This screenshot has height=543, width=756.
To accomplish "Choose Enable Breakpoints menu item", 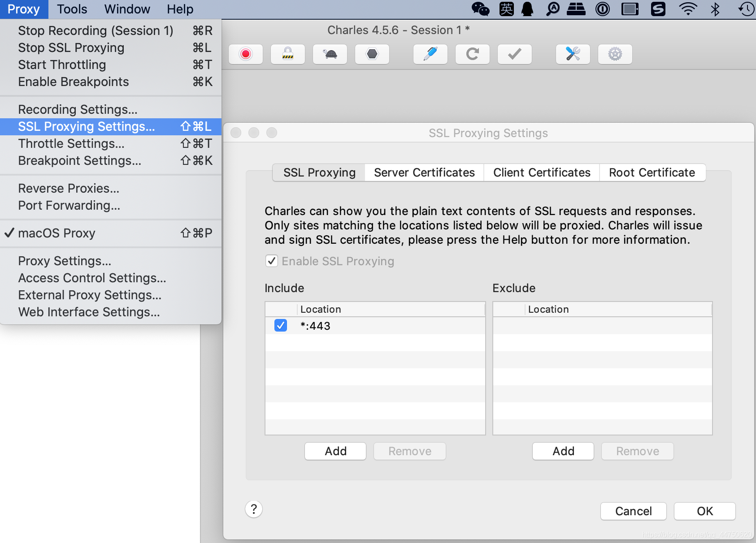I will [111, 82].
